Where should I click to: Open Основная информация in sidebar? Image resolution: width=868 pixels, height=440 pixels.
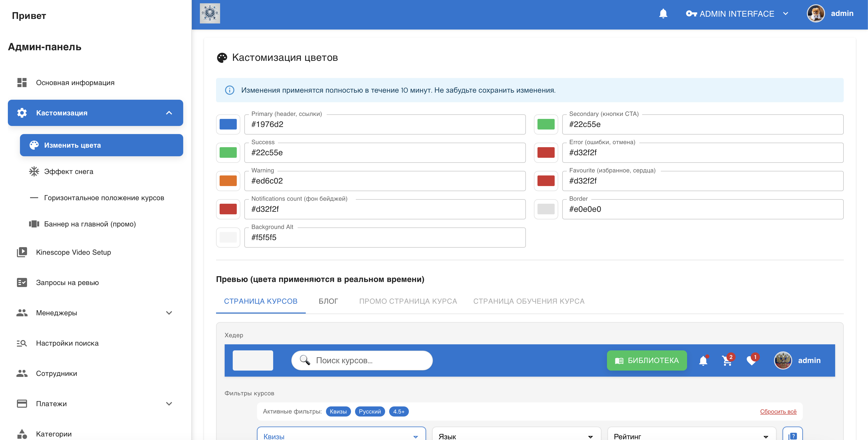pos(95,83)
